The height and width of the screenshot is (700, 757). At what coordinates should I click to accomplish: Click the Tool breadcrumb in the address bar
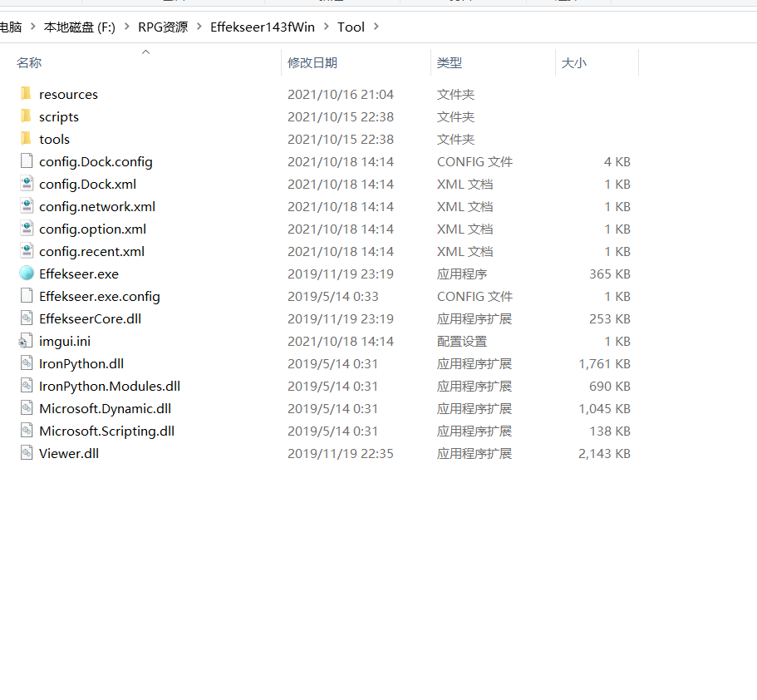(x=351, y=27)
